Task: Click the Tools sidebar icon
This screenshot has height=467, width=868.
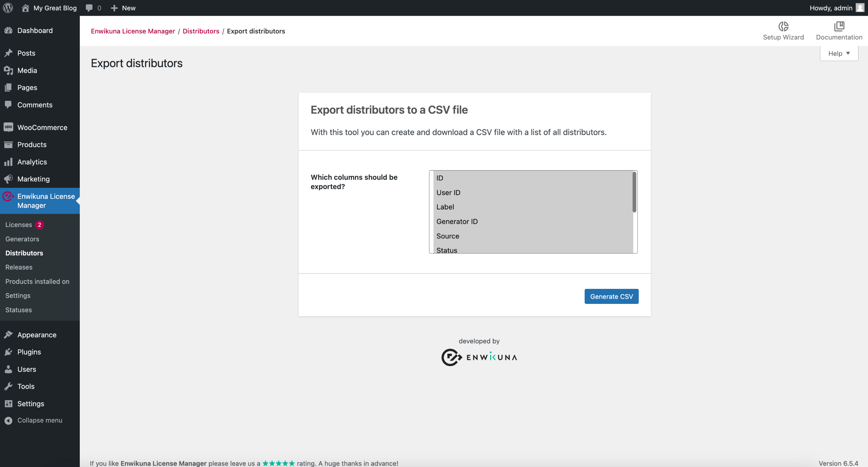Action: point(9,386)
